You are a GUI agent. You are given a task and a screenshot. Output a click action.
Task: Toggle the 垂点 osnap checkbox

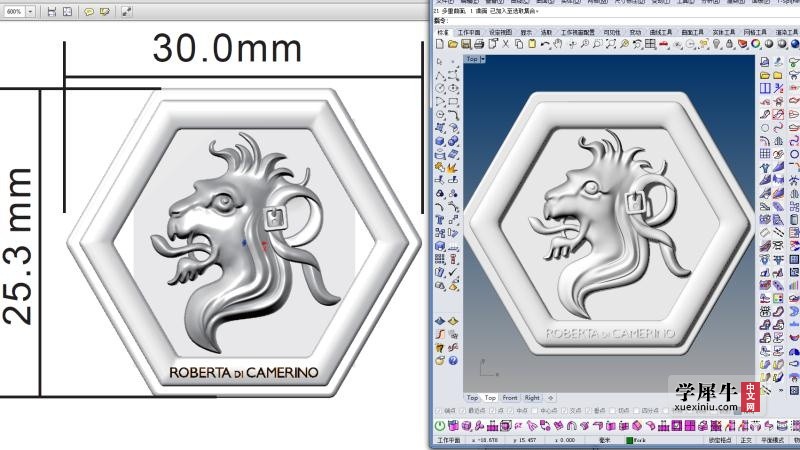coord(588,411)
